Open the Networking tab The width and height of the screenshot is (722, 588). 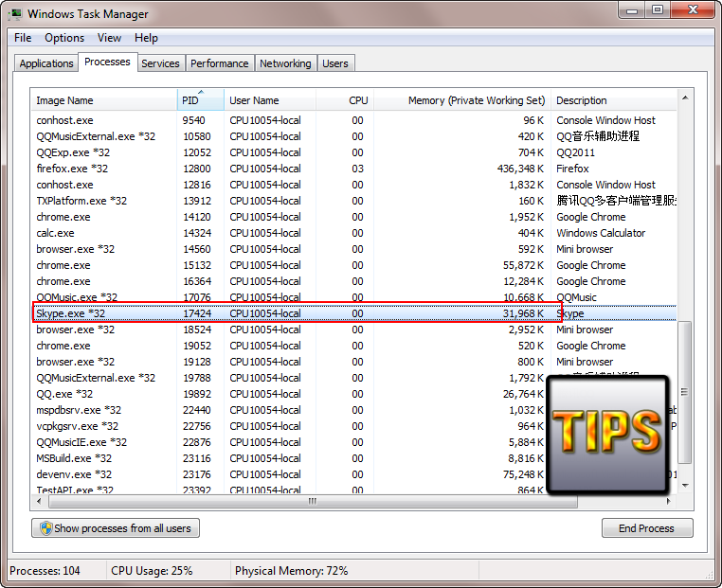pos(285,63)
